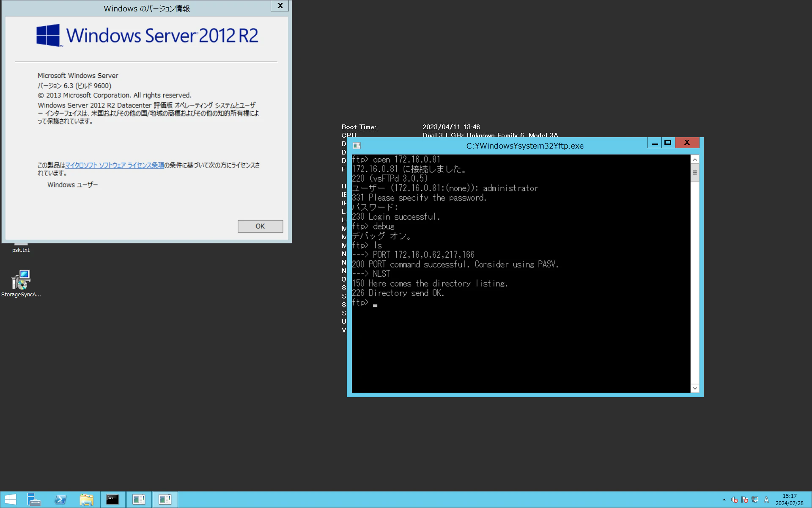Click the '© 2013 Microsoft Corporation' copyright line
812x508 pixels.
click(115, 95)
